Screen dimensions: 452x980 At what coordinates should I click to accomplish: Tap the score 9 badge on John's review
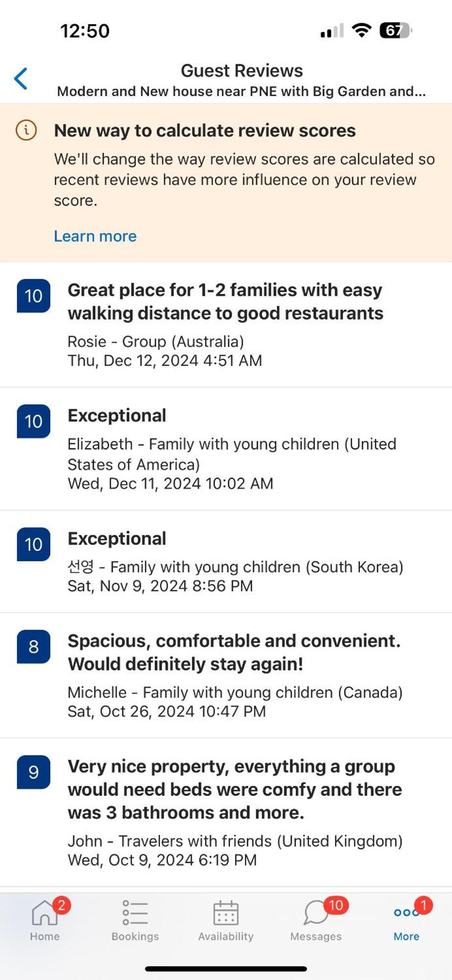pyautogui.click(x=33, y=772)
